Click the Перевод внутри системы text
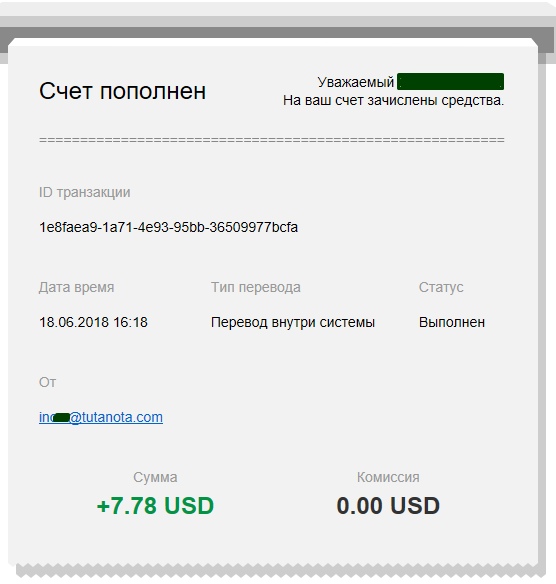 point(293,322)
